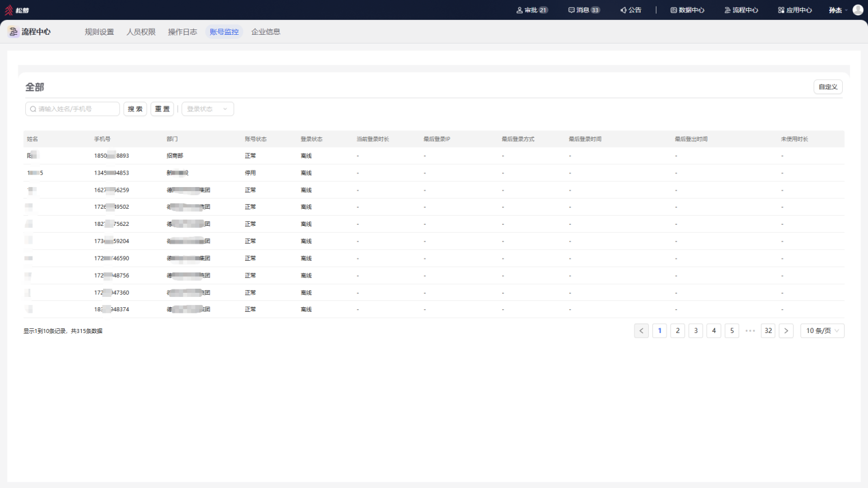
Task: Open the 流程中心 icon in the top bar
Action: 727,10
